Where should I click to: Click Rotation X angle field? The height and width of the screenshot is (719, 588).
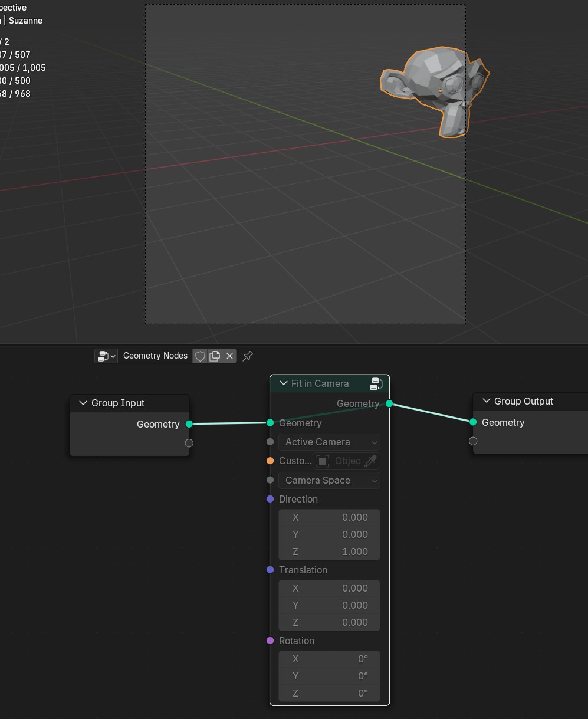coord(329,659)
